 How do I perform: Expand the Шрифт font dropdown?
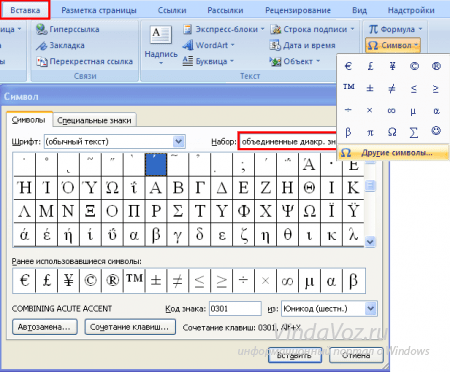pyautogui.click(x=178, y=142)
